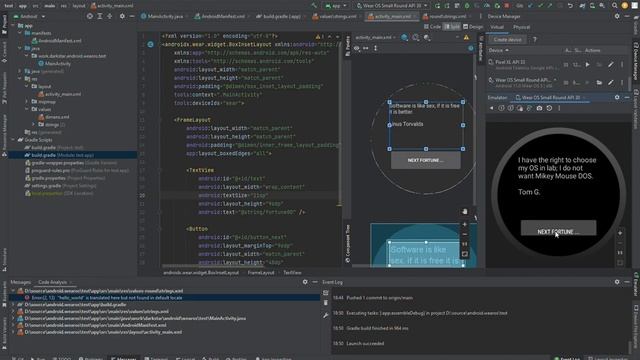Click Collapse All icon in Project panel
The height and width of the screenshot is (360, 640).
tap(110, 16)
